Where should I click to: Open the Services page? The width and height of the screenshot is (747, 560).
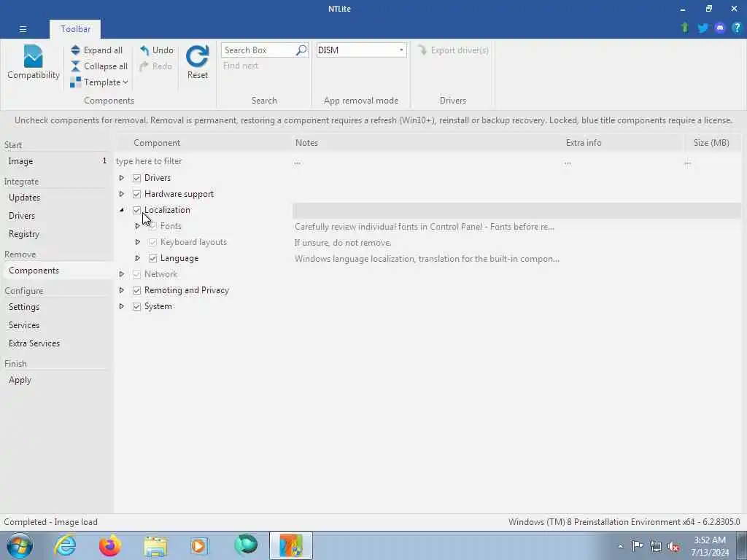pyautogui.click(x=56, y=325)
